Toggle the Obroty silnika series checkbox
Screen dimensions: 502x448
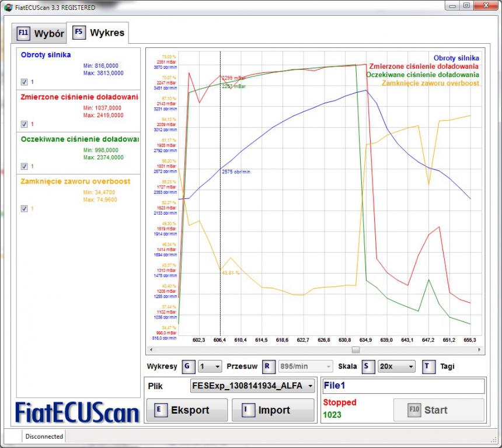(24, 82)
